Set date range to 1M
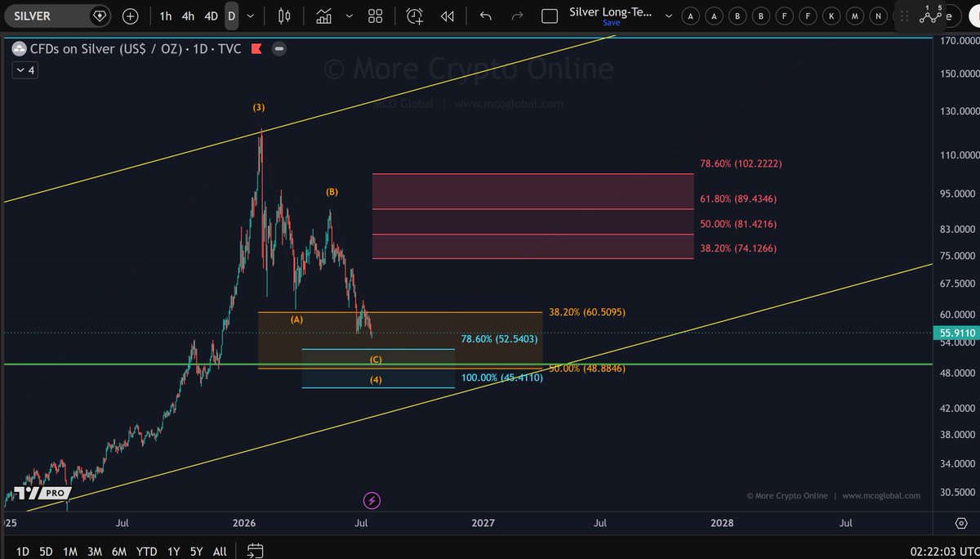Screen dimensions: 980x559 (70, 551)
